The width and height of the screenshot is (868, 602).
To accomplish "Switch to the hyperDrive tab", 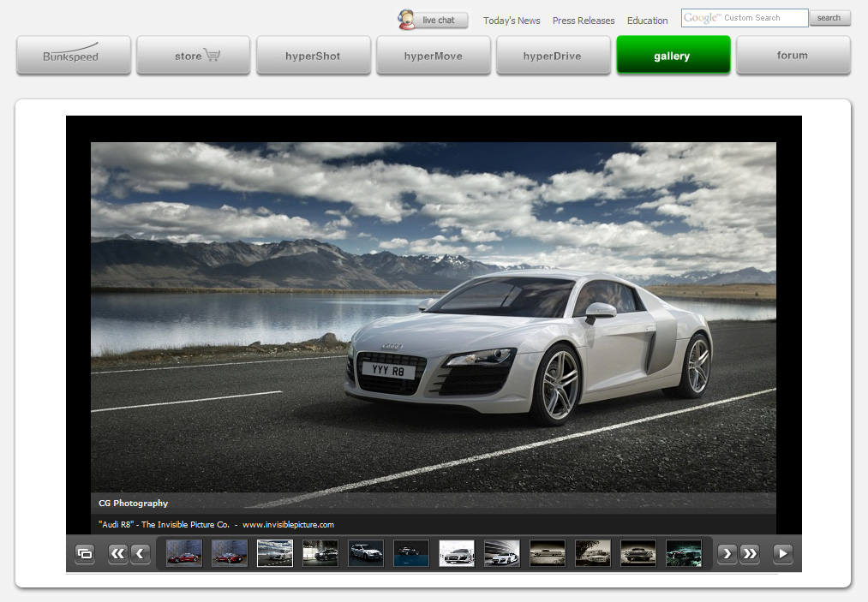I will tap(553, 56).
